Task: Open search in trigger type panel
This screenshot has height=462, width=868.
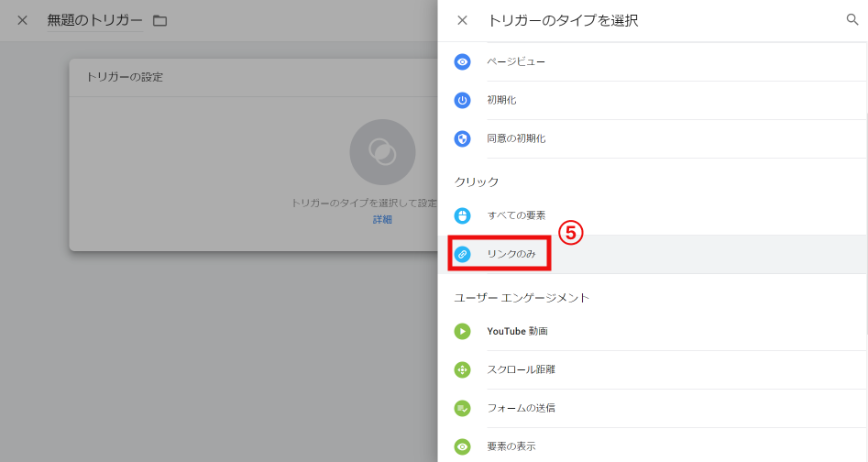Action: [852, 20]
